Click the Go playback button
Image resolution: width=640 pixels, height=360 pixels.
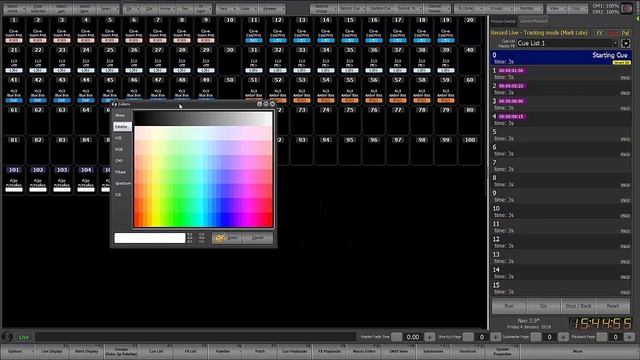click(543, 306)
